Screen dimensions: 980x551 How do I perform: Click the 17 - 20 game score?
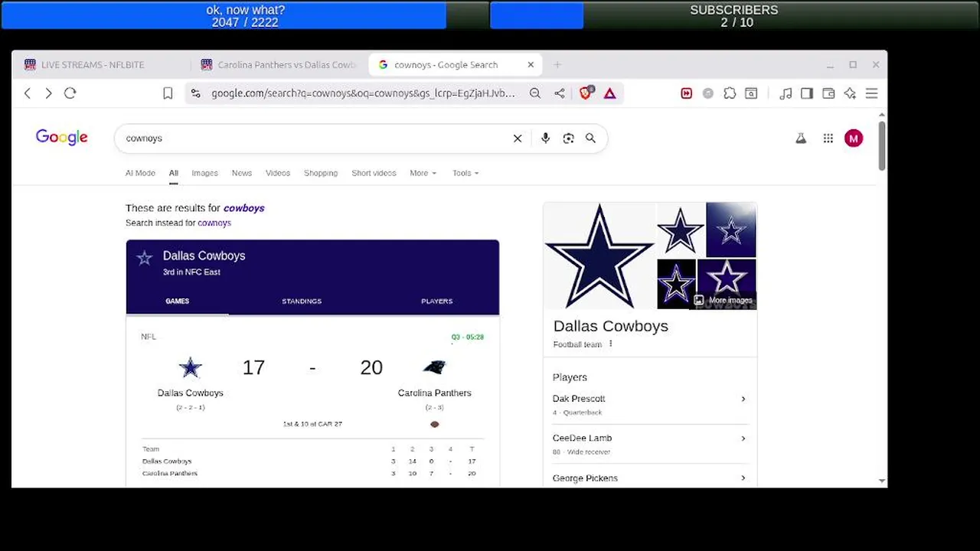pyautogui.click(x=312, y=367)
